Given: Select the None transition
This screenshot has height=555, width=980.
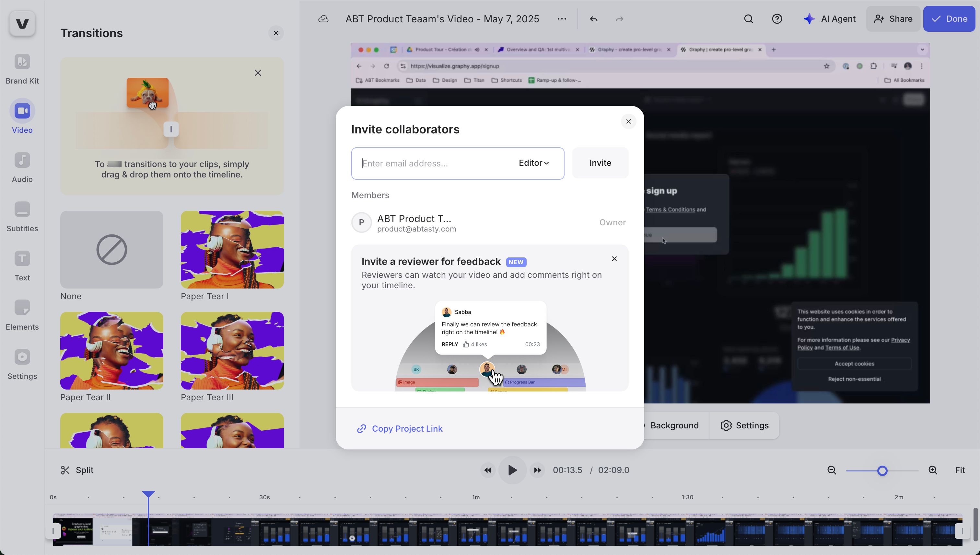Looking at the screenshot, I should click(112, 250).
